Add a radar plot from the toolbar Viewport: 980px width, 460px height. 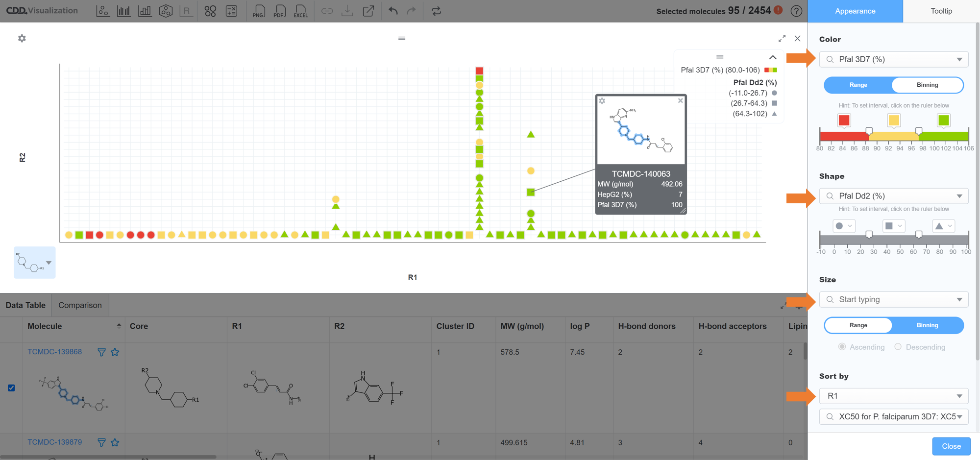coord(166,11)
